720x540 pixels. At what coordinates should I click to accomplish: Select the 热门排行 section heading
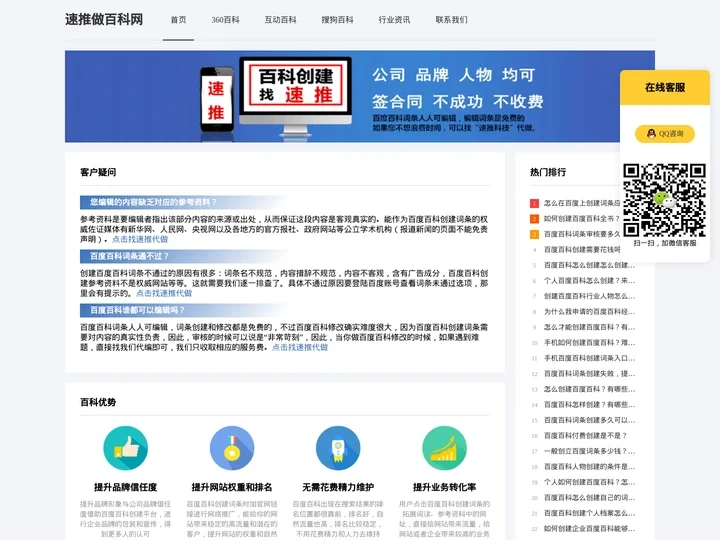(x=548, y=172)
